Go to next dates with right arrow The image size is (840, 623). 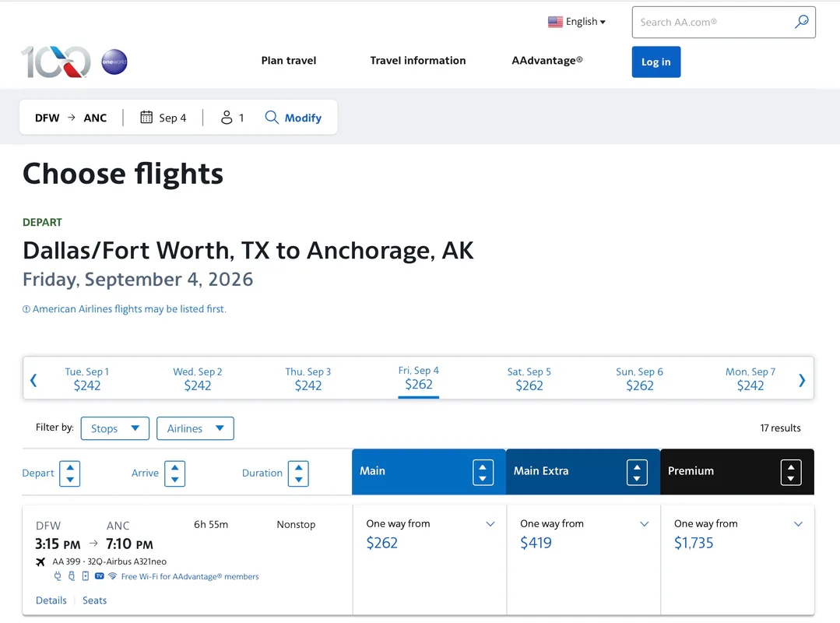pyautogui.click(x=802, y=380)
